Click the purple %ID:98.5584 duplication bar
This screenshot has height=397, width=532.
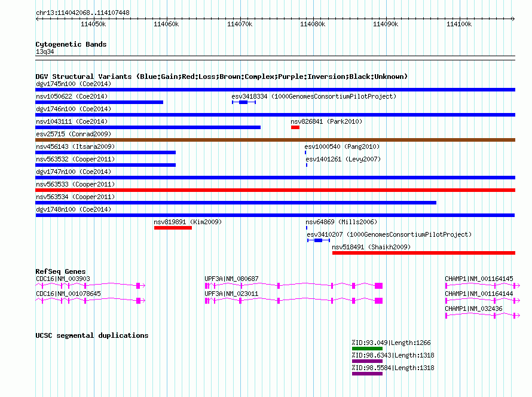click(367, 374)
